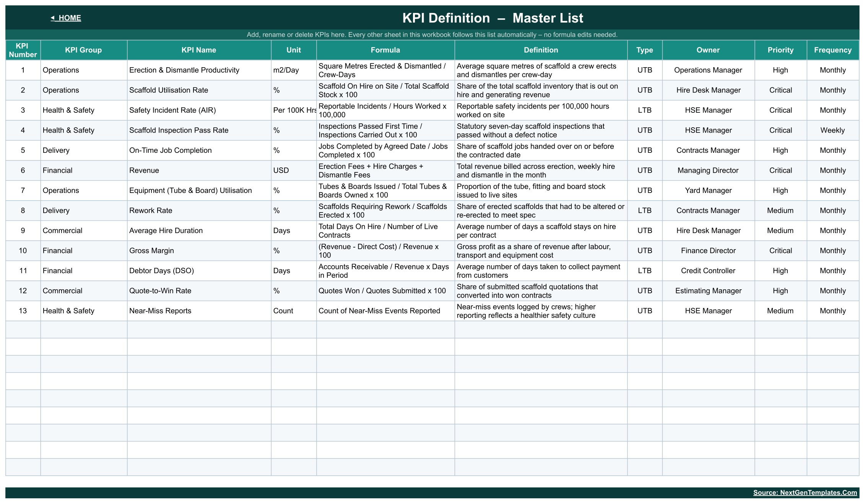Click 'Rework Rate' KPI name
Screen dimensions: 865x504
(199, 211)
